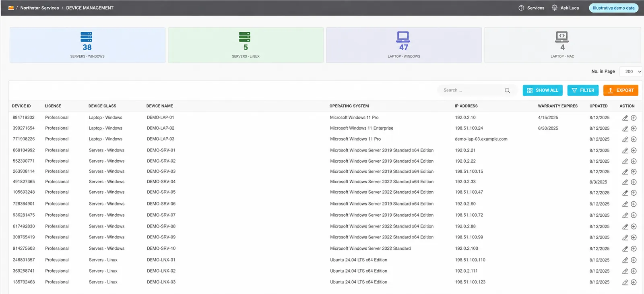Screen dimensions: 644x294
Task: Sort by WARRANTY EXPIRES column header
Action: 557,106
